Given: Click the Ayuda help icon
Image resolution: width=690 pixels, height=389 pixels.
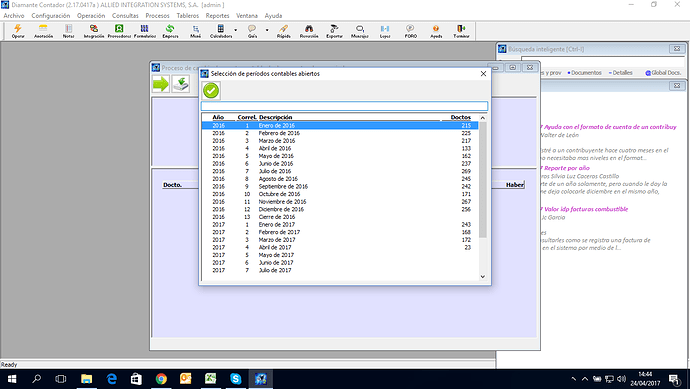Looking at the screenshot, I should tap(436, 31).
